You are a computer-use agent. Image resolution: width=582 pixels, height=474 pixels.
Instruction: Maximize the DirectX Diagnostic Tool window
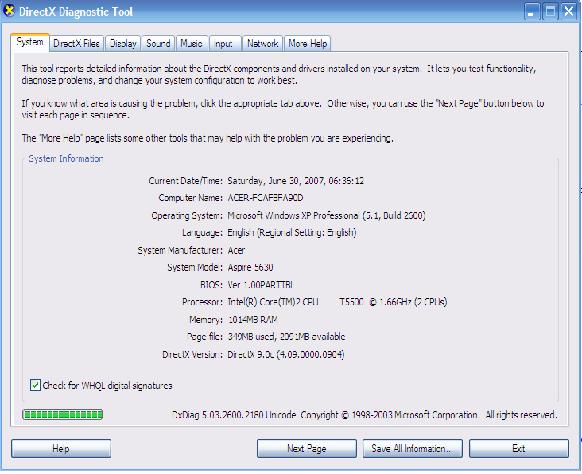(550, 11)
